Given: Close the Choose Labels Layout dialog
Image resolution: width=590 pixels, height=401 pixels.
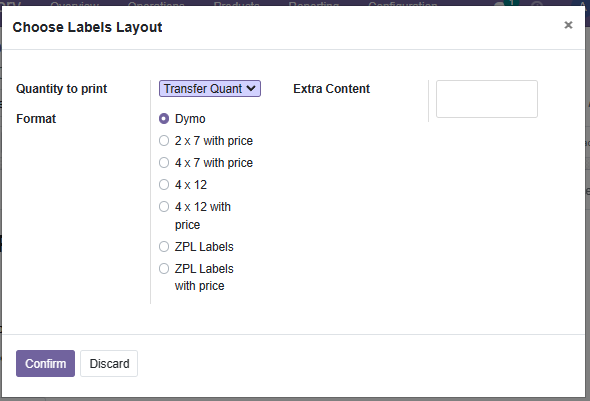Looking at the screenshot, I should pyautogui.click(x=568, y=25).
